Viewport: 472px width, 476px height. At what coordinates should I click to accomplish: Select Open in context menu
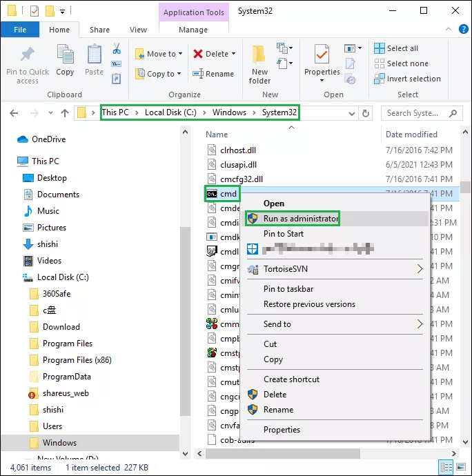335,204
